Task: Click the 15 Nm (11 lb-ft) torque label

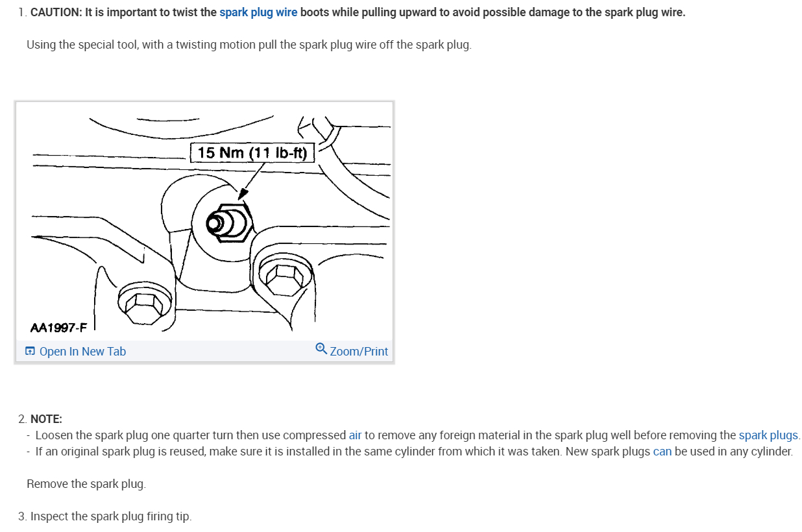Action: point(252,152)
